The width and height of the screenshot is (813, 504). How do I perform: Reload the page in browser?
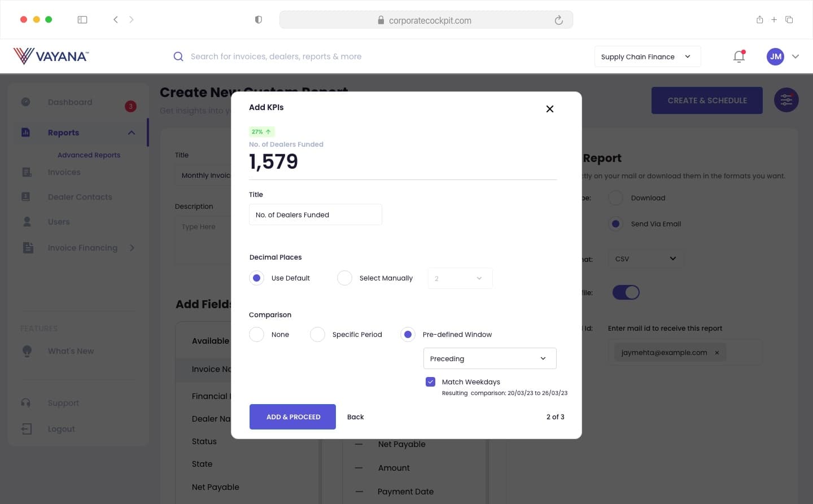(558, 20)
